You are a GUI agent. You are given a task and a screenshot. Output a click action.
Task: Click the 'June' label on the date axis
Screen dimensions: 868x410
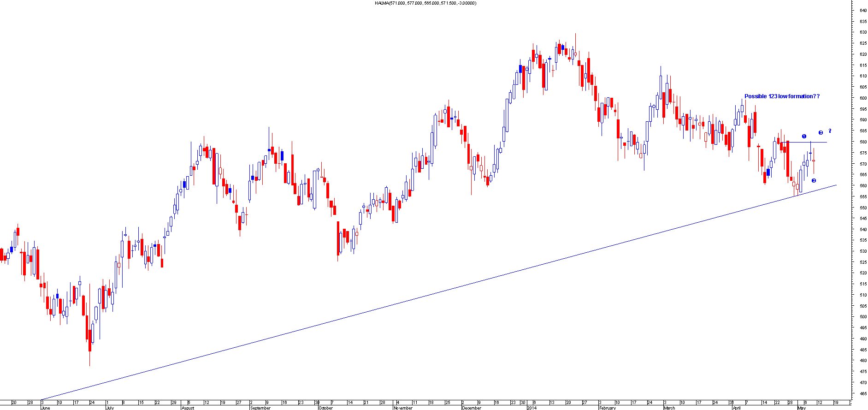point(45,408)
